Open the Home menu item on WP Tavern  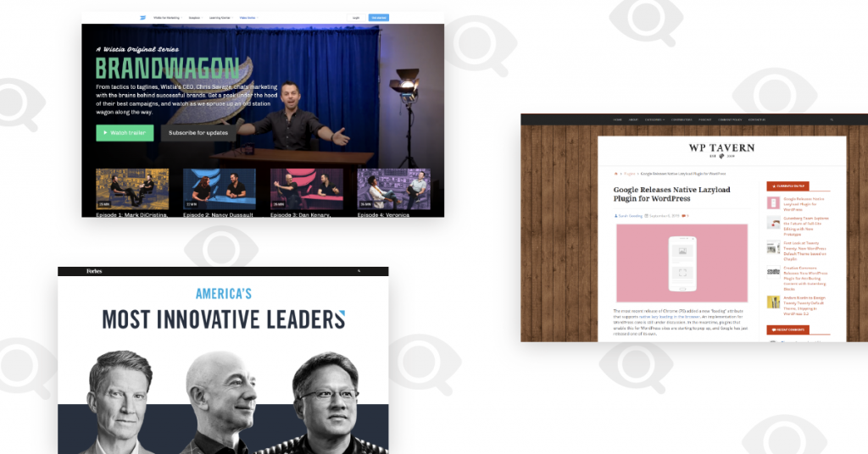pyautogui.click(x=617, y=120)
